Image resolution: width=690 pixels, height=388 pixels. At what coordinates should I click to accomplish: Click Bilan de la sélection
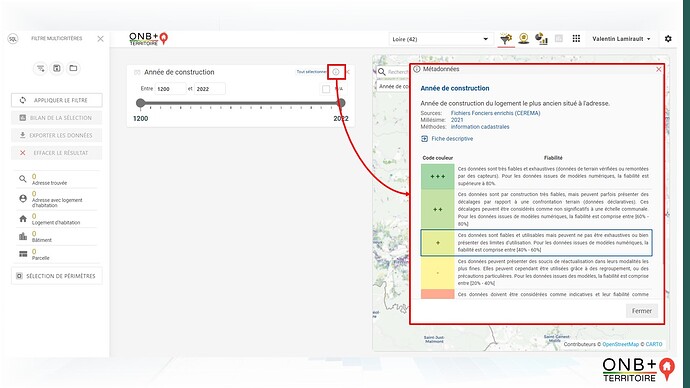tap(57, 118)
